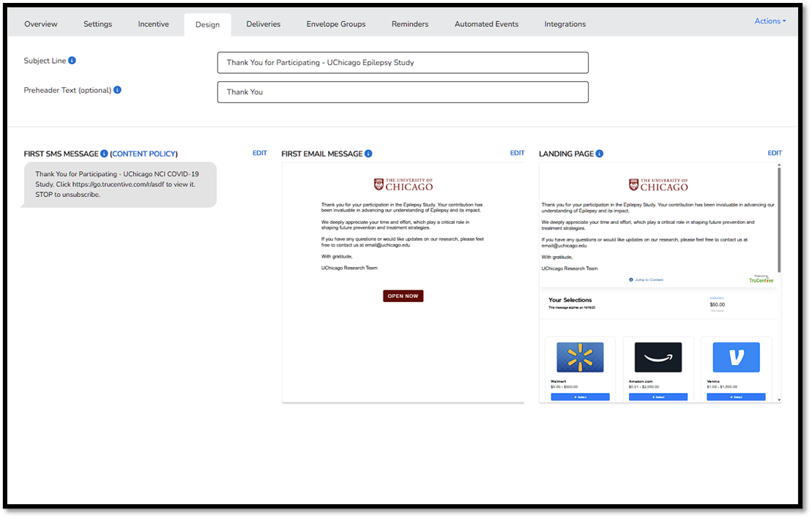Screen dimensions: 812x518
Task: Click inside the Subject Line input field
Action: coord(403,62)
